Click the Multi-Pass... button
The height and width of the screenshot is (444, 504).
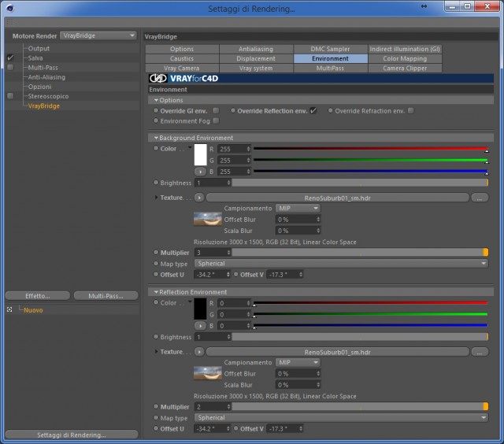point(106,295)
